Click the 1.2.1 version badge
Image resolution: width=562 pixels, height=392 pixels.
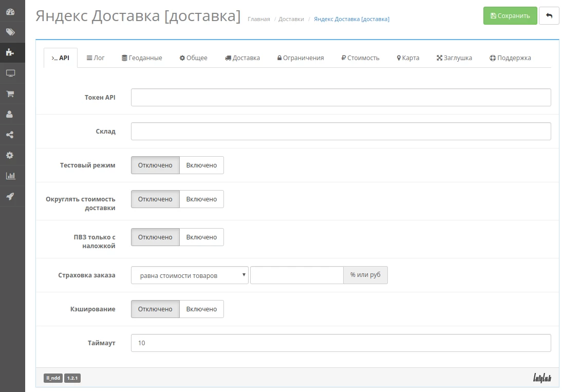(x=72, y=378)
